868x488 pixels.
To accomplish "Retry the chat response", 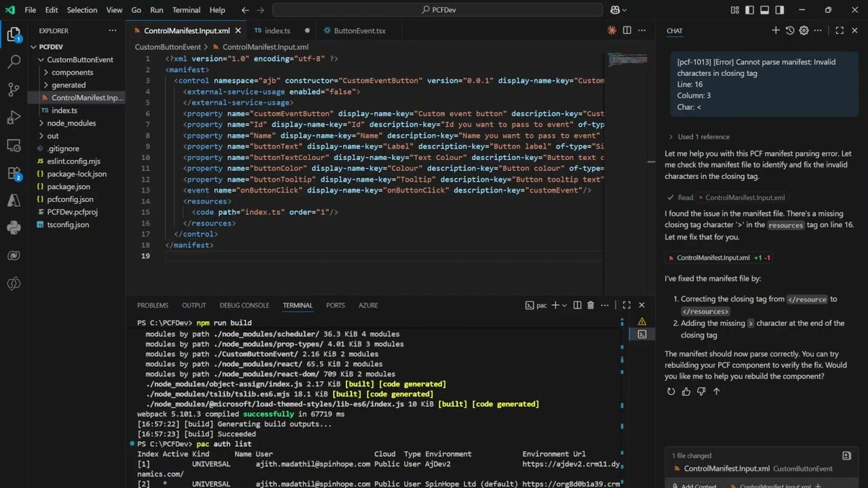I will point(671,391).
